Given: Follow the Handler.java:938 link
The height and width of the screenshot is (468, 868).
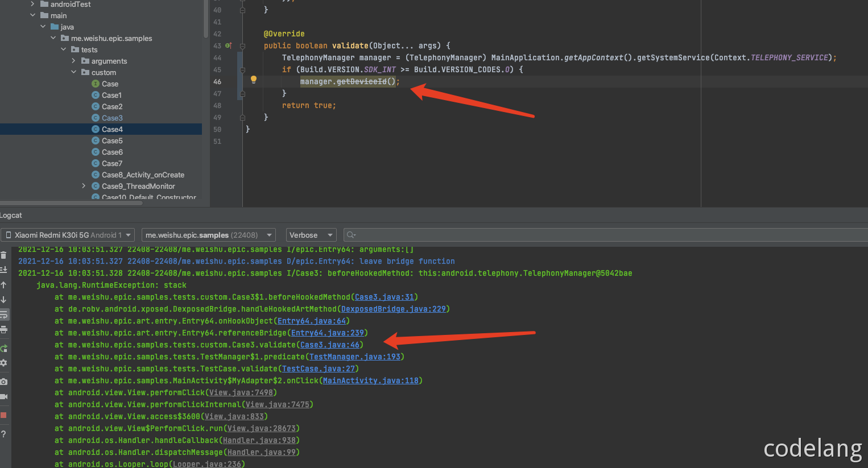Looking at the screenshot, I should (259, 440).
